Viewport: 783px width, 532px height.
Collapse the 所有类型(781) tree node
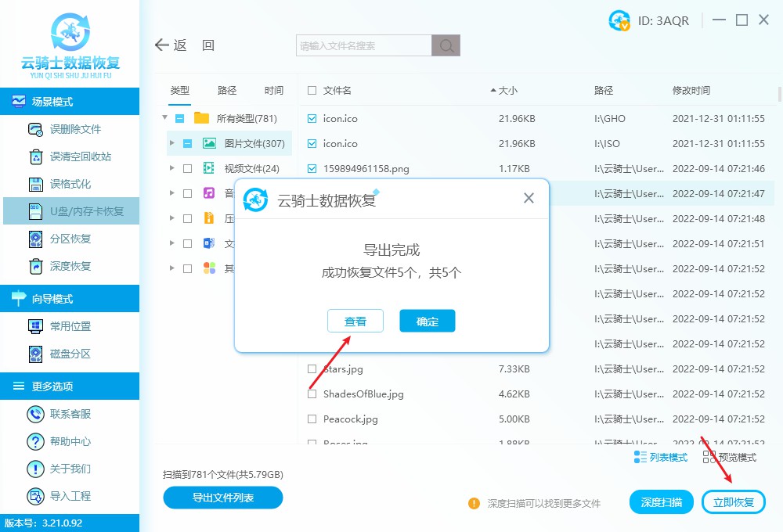(x=165, y=118)
